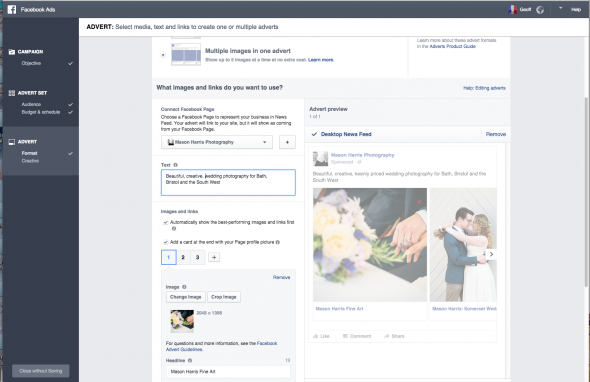
Task: Open account menu arrow in top bar
Action: point(560,8)
